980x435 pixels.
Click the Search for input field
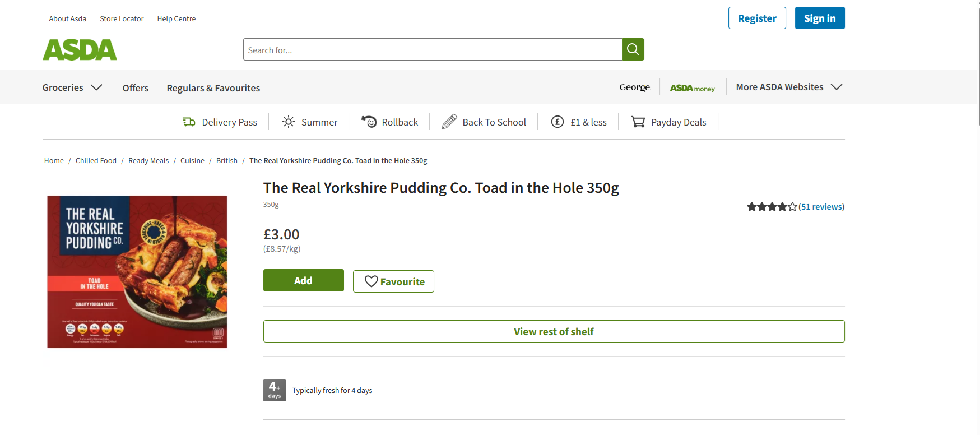pos(433,49)
